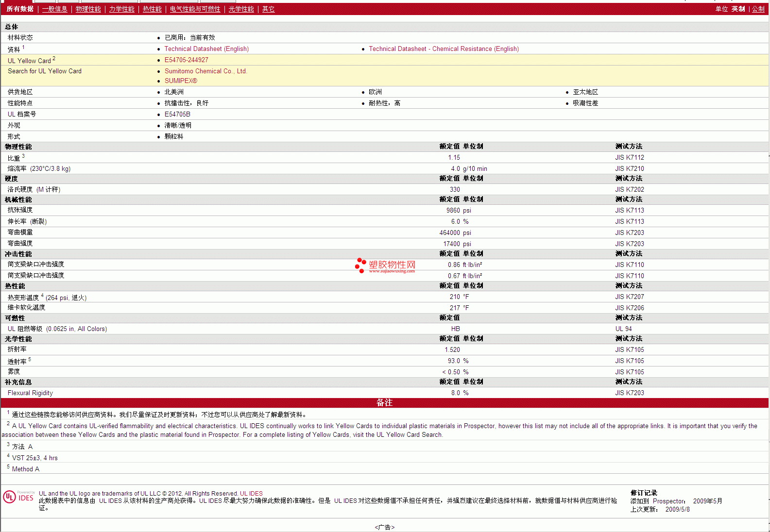Click the 折射率 value 1.520

tap(452, 350)
